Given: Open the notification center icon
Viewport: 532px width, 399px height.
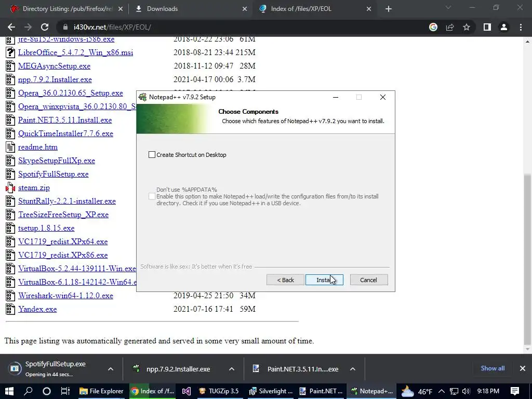Looking at the screenshot, I should tap(515, 391).
